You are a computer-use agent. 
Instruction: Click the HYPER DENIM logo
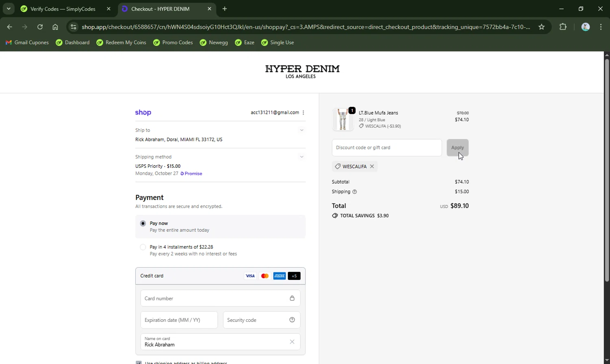(302, 71)
